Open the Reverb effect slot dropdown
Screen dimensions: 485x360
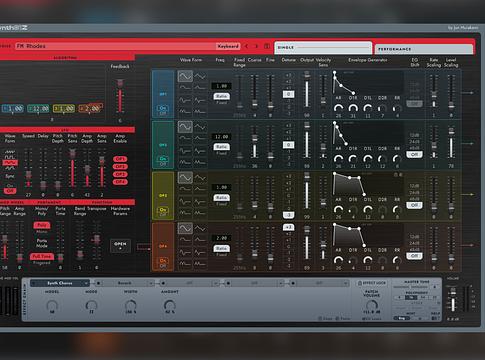[x=125, y=283]
